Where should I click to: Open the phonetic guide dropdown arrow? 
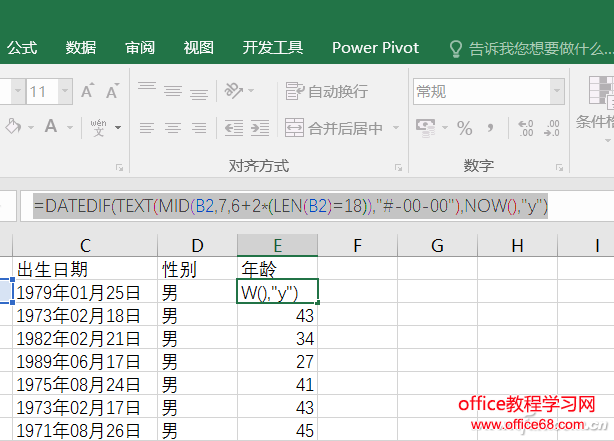[118, 128]
